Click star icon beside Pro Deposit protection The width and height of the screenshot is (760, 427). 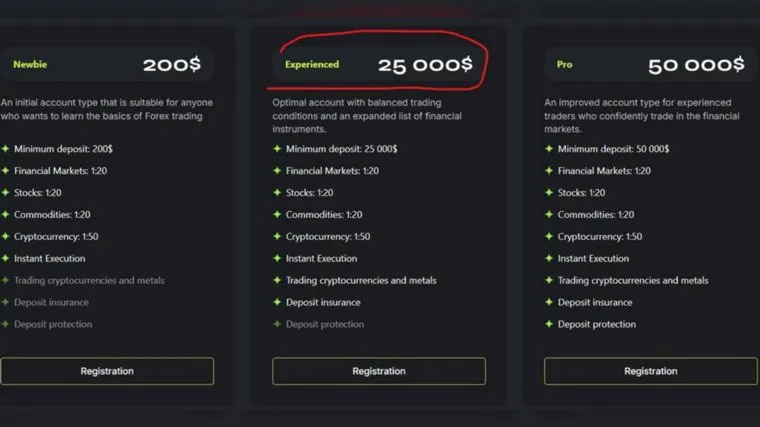(549, 324)
